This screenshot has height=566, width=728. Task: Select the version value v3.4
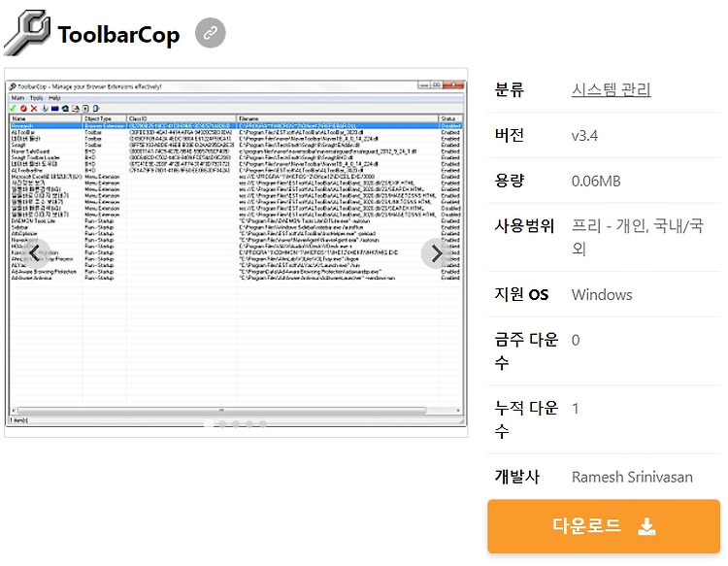click(x=584, y=136)
